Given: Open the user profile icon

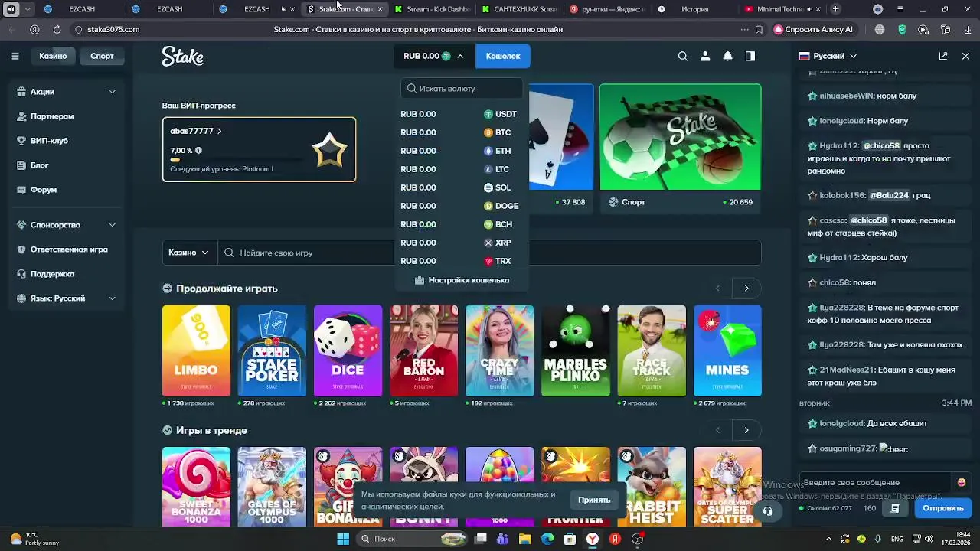Looking at the screenshot, I should [705, 56].
